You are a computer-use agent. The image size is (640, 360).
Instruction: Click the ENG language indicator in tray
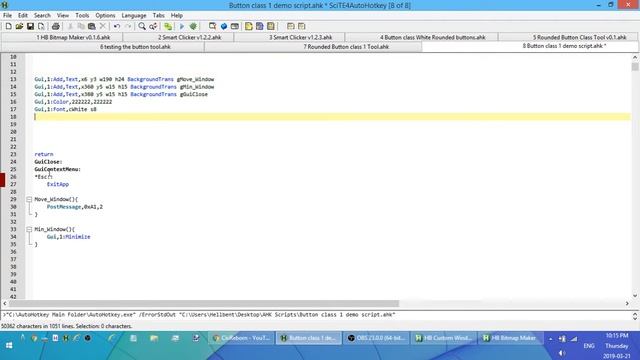[x=589, y=346]
